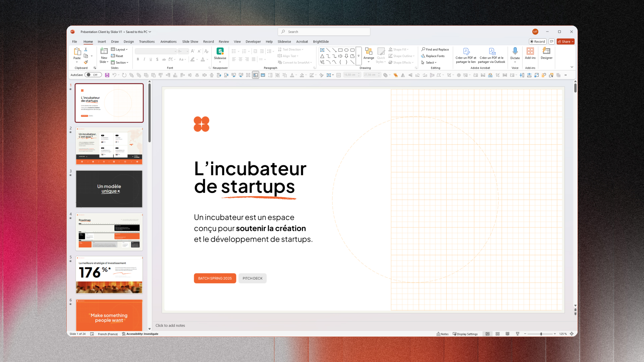
Task: Click the Paste clipboard icon
Action: [77, 52]
